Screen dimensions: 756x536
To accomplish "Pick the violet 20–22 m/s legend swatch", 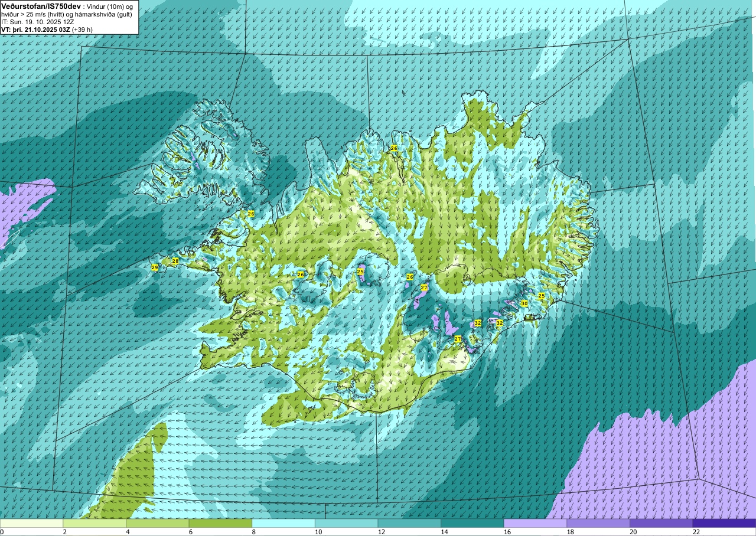I will [x=661, y=523].
